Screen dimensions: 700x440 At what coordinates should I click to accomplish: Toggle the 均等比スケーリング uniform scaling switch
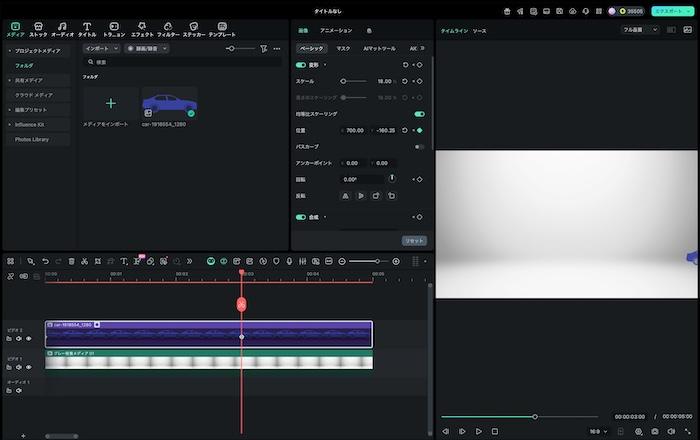(419, 114)
